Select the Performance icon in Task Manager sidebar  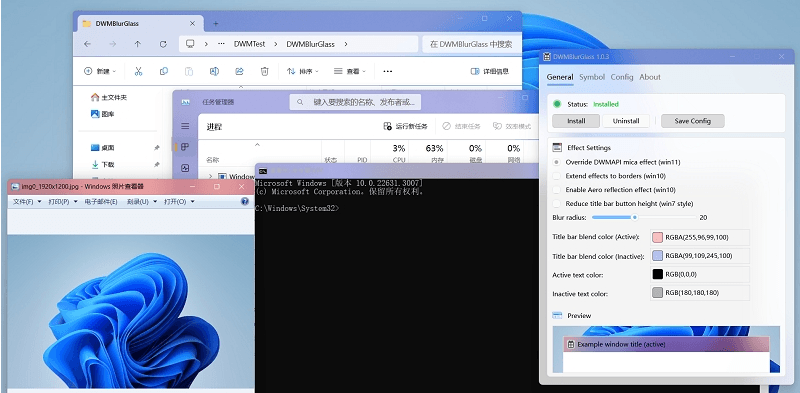coord(185,168)
